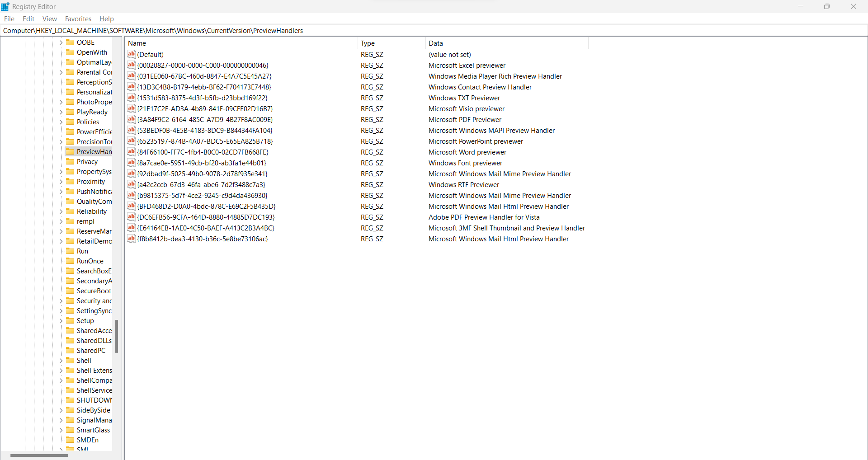Viewport: 868px width, 460px height.
Task: Sort values by clicking the Name column header
Action: (137, 43)
